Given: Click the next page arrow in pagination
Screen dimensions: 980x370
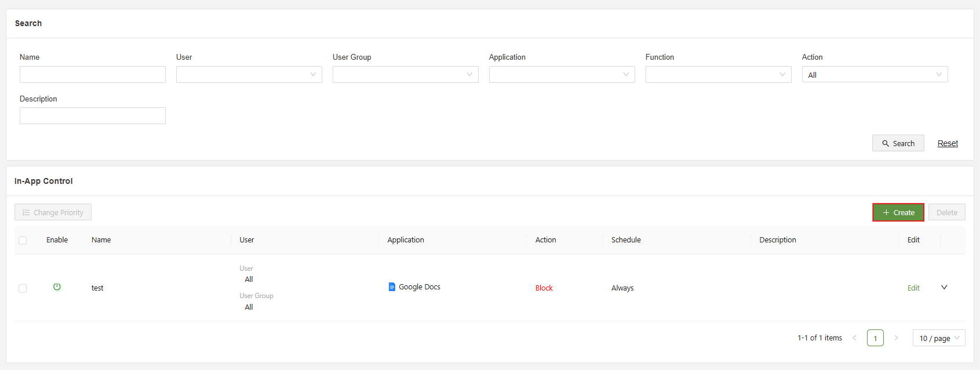Looking at the screenshot, I should tap(896, 338).
